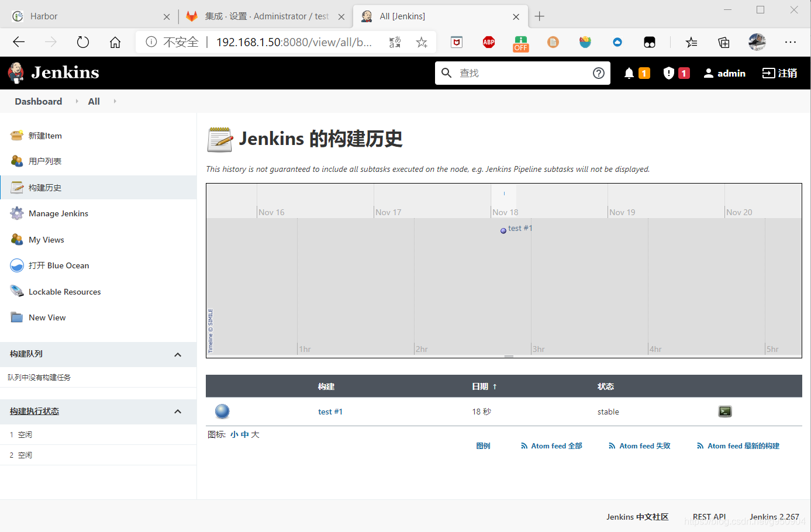The width and height of the screenshot is (811, 532).
Task: Click the 查找 search input field
Action: point(523,73)
